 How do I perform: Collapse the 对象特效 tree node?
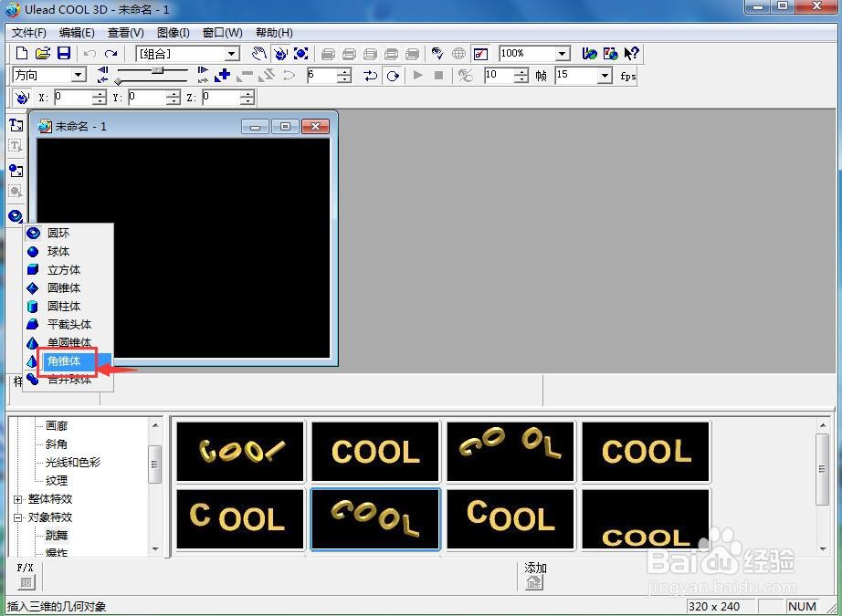click(x=17, y=517)
